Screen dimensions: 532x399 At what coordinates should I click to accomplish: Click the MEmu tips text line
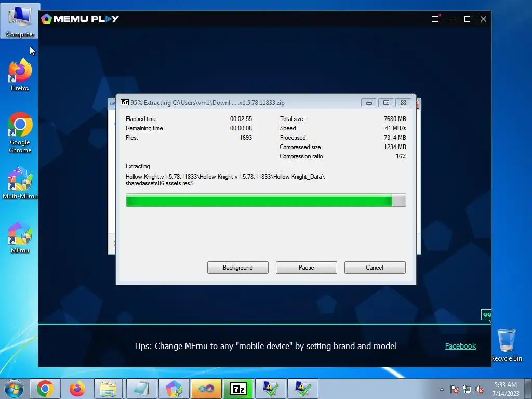[x=264, y=346]
